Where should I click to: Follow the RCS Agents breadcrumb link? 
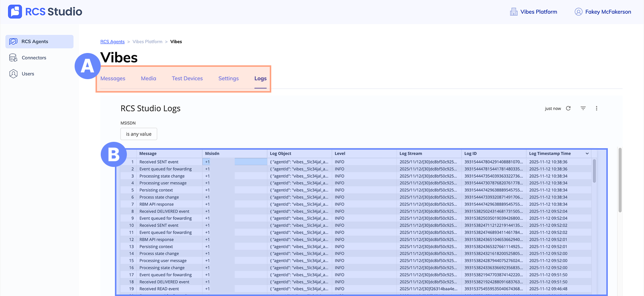tap(112, 41)
